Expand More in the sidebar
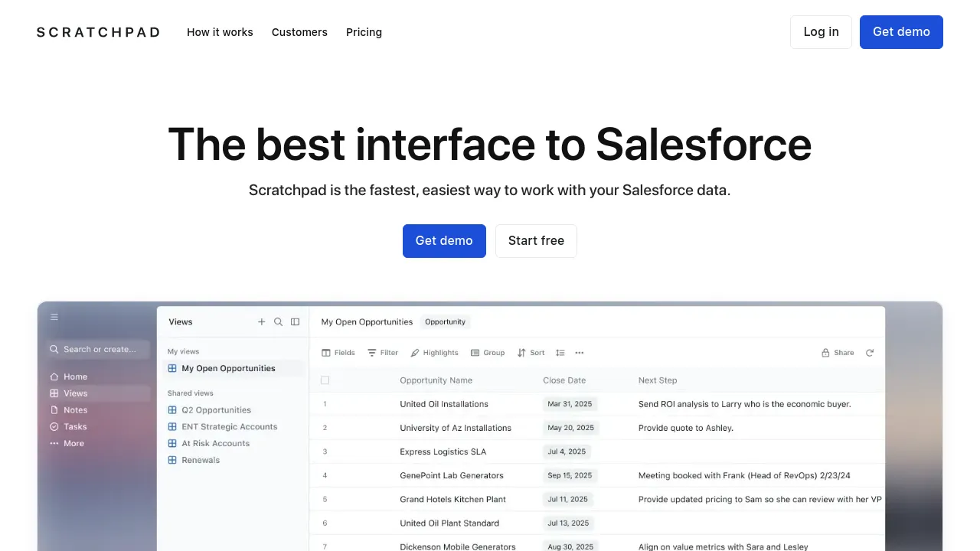Image resolution: width=980 pixels, height=551 pixels. tap(67, 444)
